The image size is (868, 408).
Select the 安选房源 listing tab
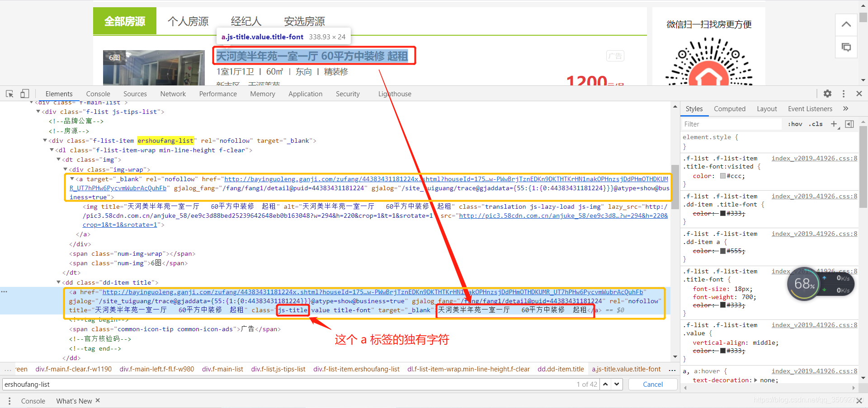pos(305,21)
